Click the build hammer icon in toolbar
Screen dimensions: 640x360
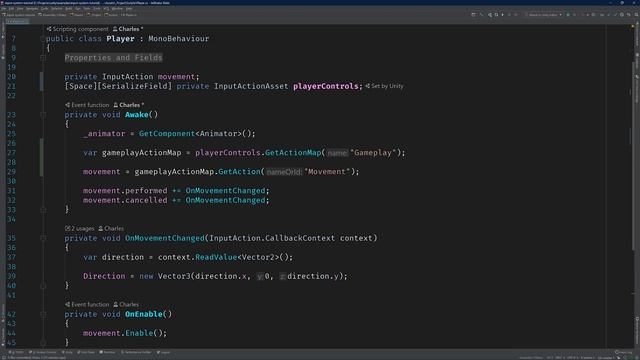(x=482, y=15)
